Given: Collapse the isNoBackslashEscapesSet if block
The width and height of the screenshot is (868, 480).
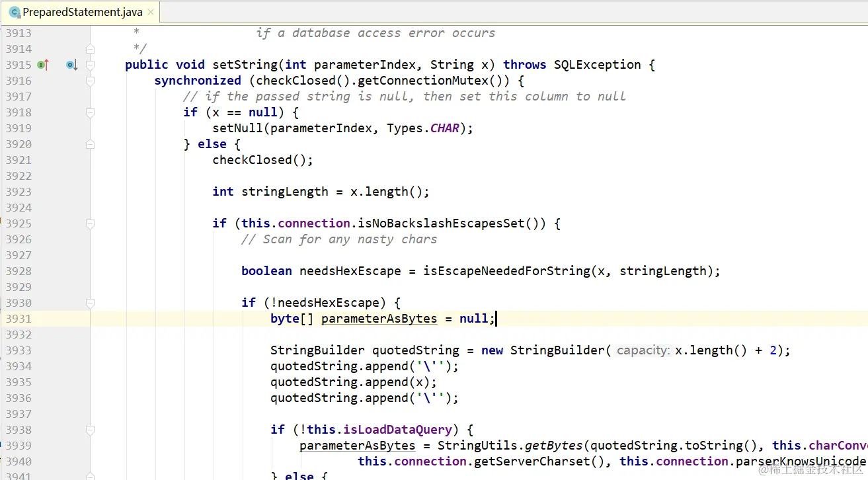Looking at the screenshot, I should pos(91,223).
